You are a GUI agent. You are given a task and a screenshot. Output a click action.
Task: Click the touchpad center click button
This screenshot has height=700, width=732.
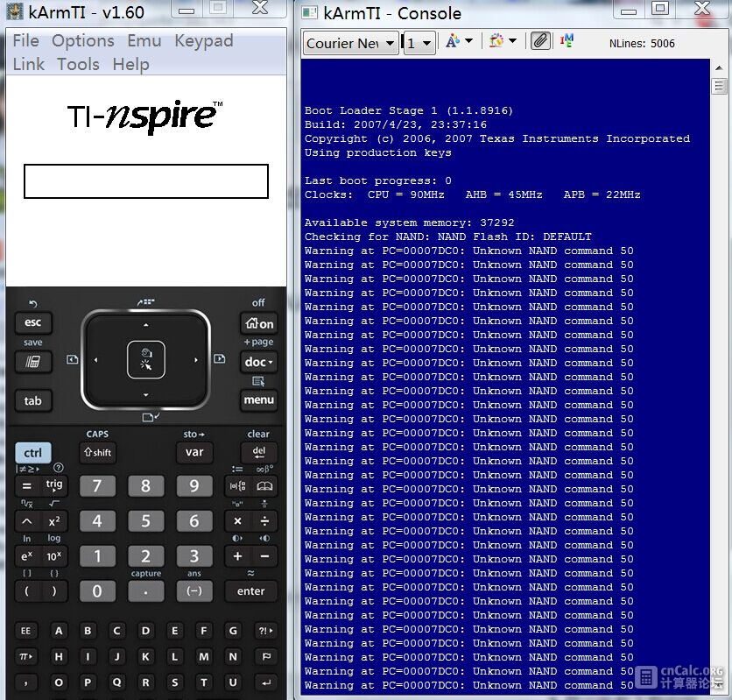point(146,359)
